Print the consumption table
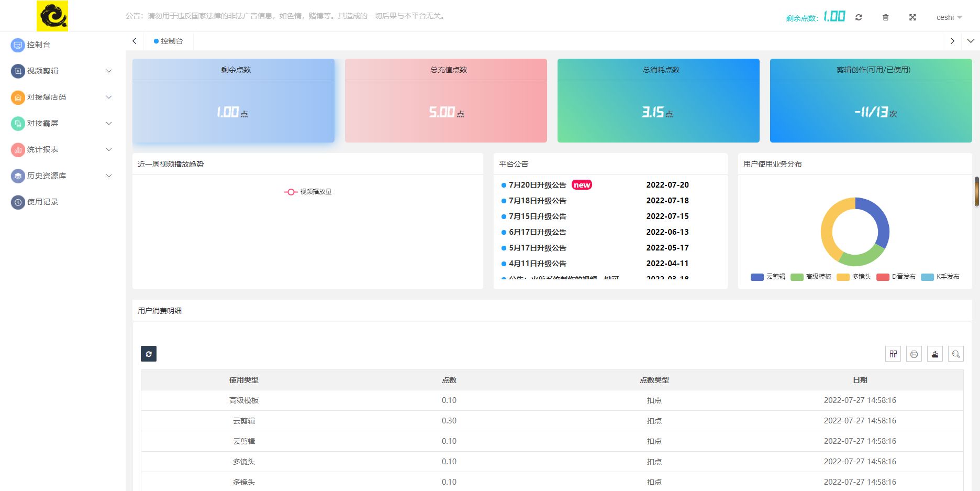This screenshot has width=980, height=491. [914, 354]
